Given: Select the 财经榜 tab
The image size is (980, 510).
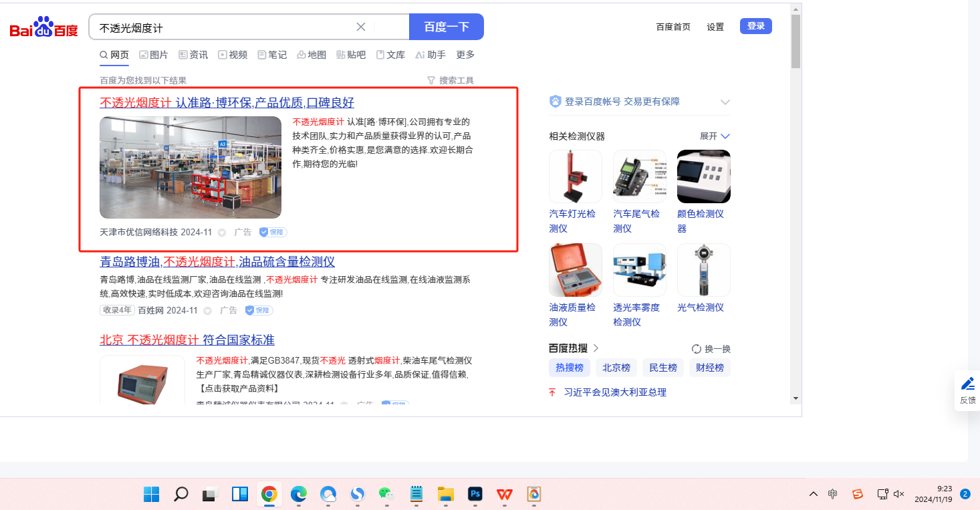Looking at the screenshot, I should coord(710,368).
